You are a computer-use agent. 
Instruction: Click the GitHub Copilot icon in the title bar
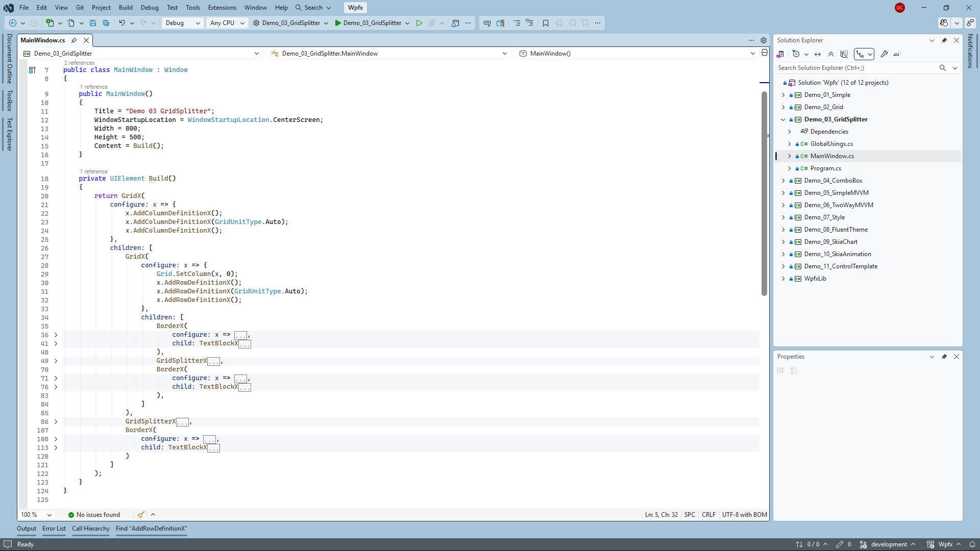pyautogui.click(x=944, y=23)
